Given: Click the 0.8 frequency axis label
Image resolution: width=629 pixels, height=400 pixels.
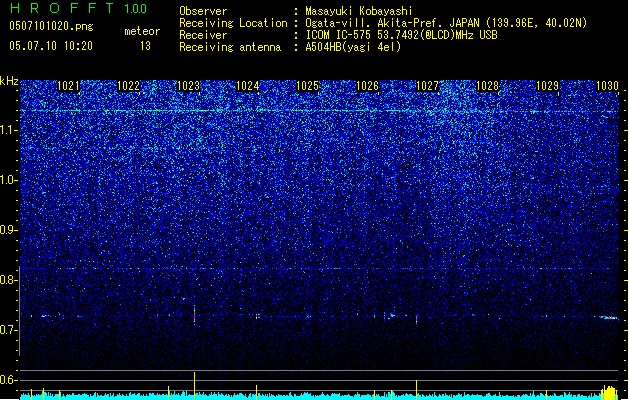Looking at the screenshot, I should coord(8,280).
